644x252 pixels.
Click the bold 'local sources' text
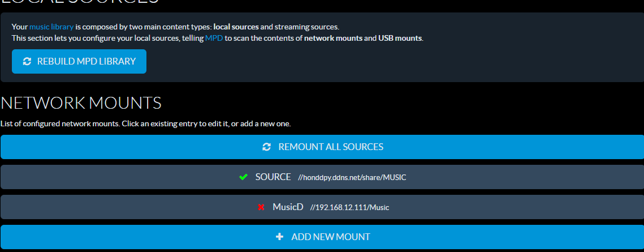point(236,27)
